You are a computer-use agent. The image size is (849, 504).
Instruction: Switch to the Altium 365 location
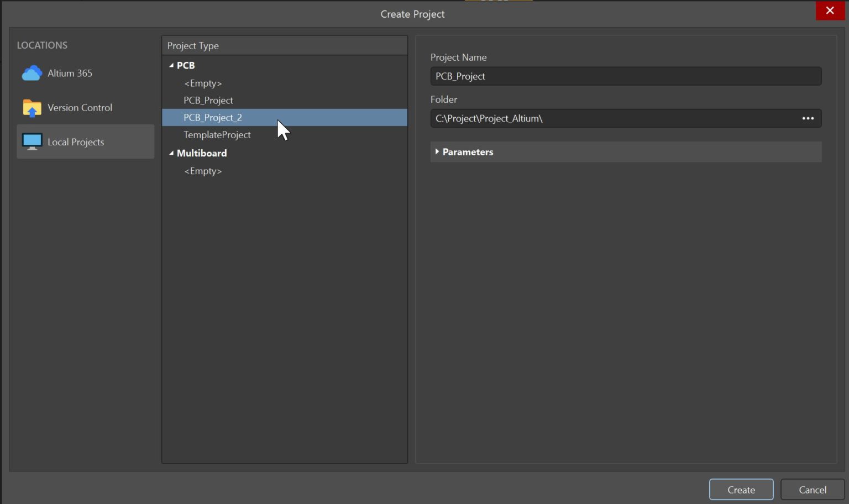pos(69,72)
